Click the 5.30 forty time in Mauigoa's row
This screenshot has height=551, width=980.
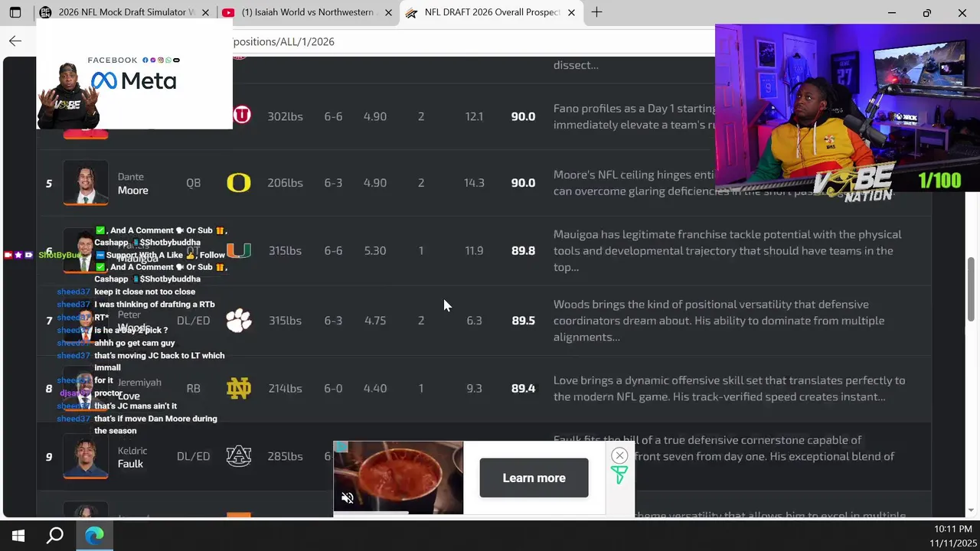[375, 250]
